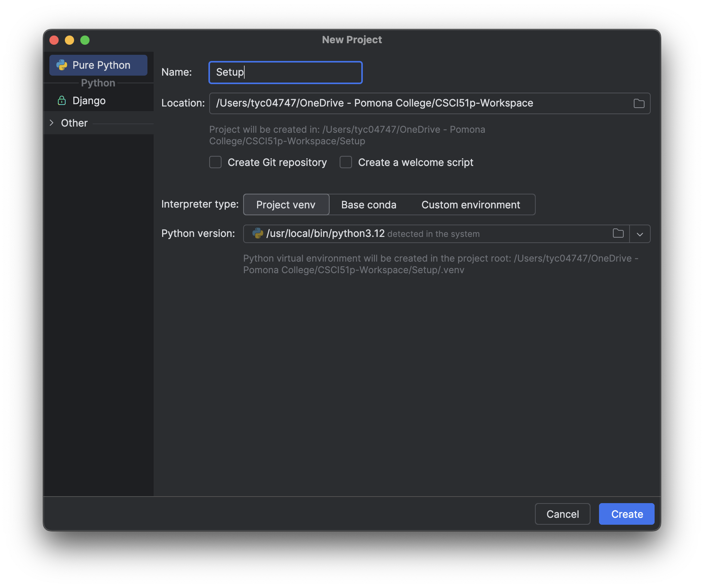Switch to Base conda interpreter
The image size is (704, 588).
pos(369,204)
